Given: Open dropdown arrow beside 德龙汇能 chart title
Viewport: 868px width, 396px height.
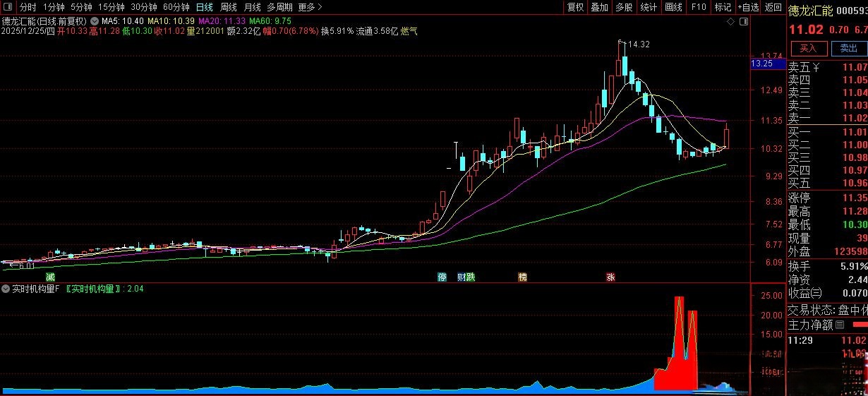Looking at the screenshot, I should [95, 21].
